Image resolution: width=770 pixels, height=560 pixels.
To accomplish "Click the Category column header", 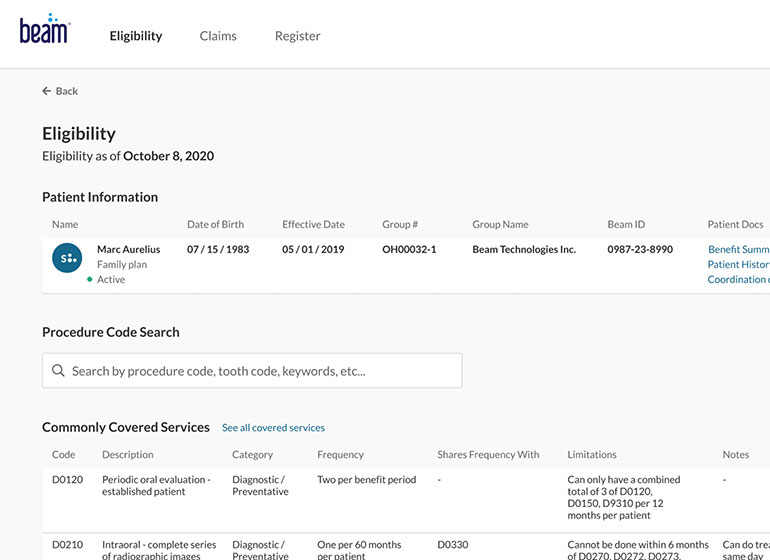I will pos(252,454).
